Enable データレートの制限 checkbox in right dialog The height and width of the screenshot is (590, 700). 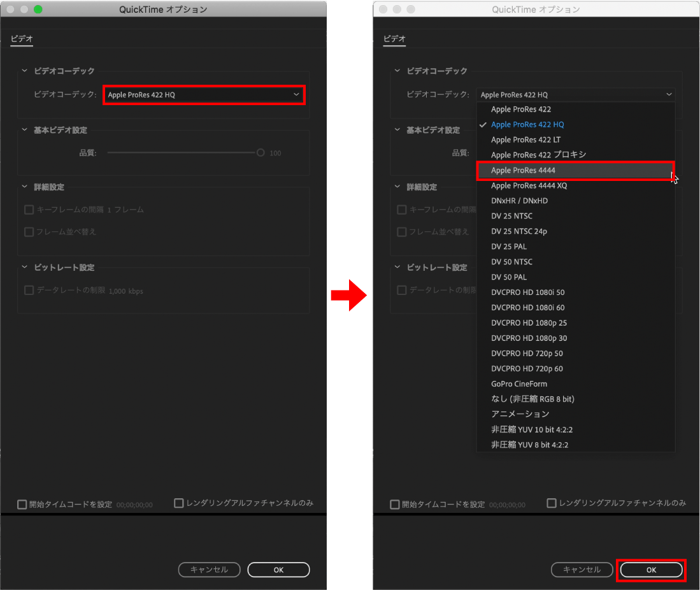click(x=402, y=291)
